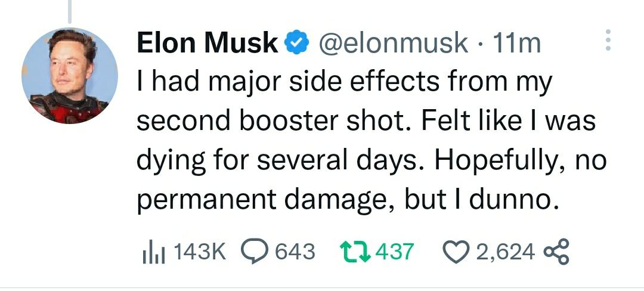Click the 643 replies count
This screenshot has height=291, width=644.
click(x=295, y=251)
